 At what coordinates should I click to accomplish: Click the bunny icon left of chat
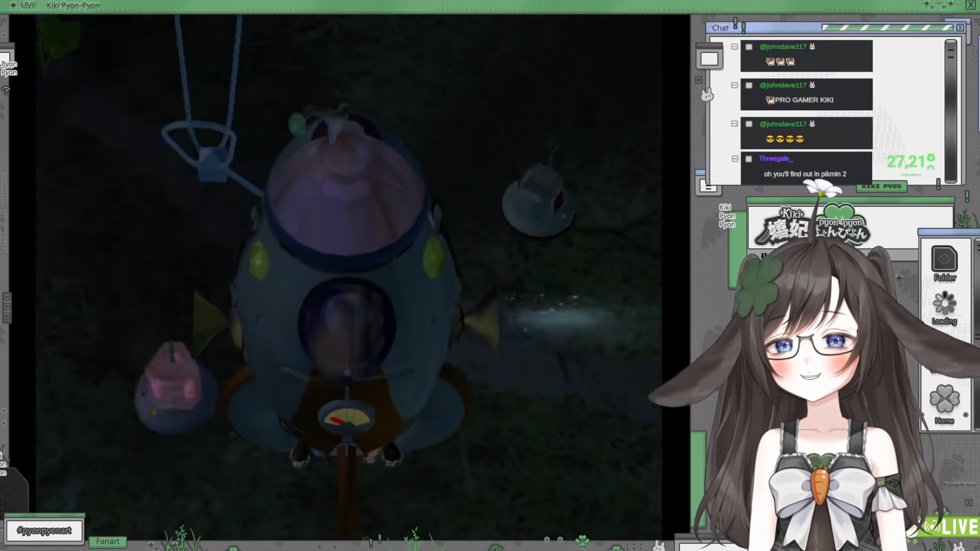707,94
